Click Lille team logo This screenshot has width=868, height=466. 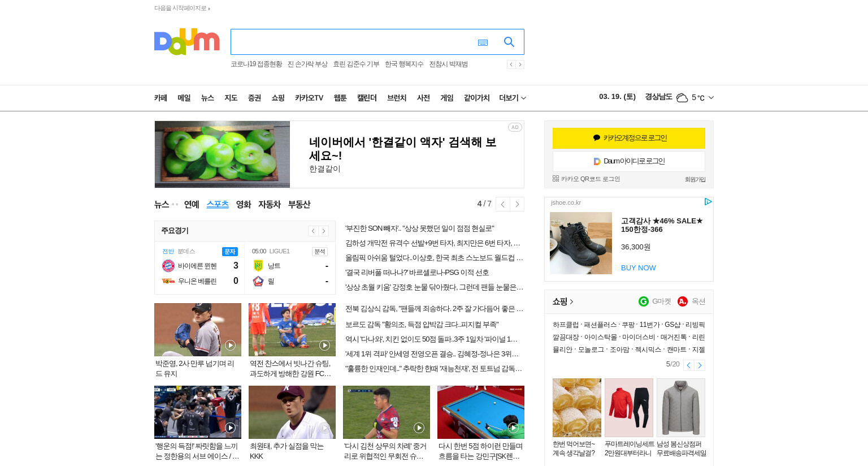pos(258,281)
